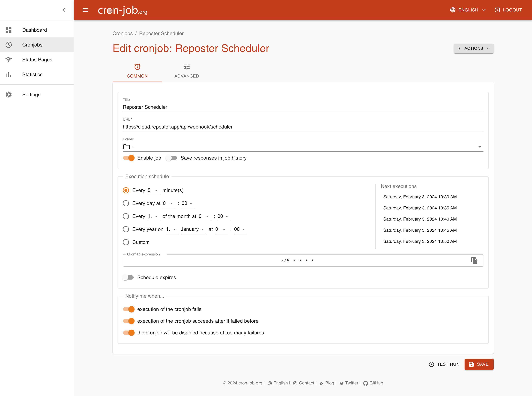Collapse the sidebar with the chevron arrow

(64, 10)
